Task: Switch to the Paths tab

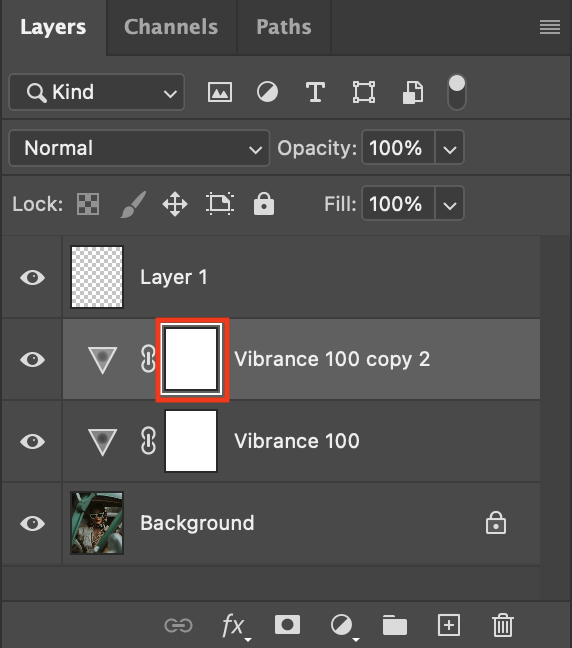Action: (284, 27)
